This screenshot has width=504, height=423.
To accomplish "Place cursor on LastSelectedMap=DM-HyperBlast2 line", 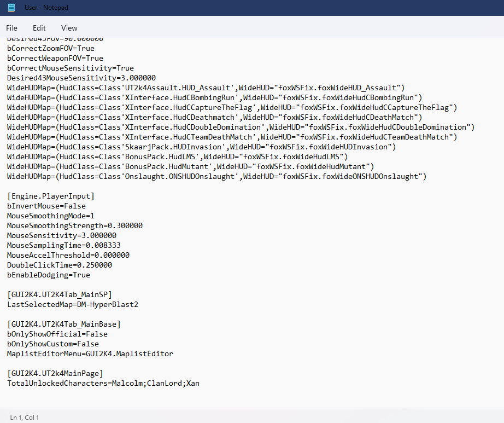I will point(72,304).
